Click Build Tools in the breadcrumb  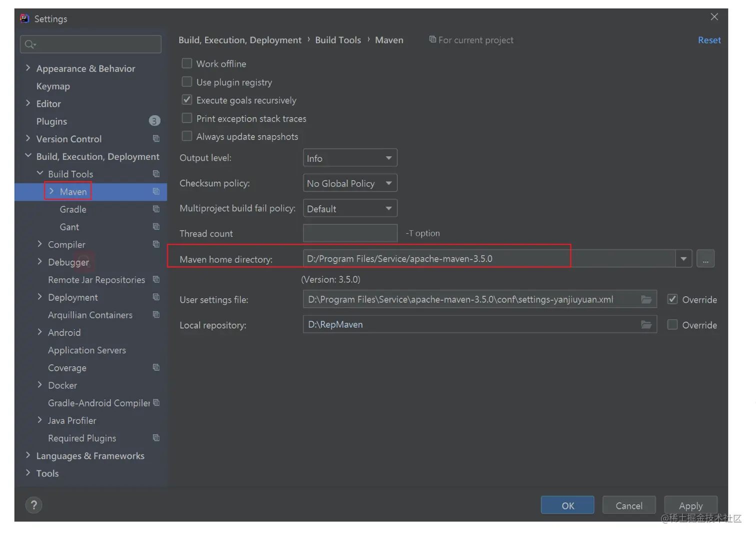click(x=338, y=40)
